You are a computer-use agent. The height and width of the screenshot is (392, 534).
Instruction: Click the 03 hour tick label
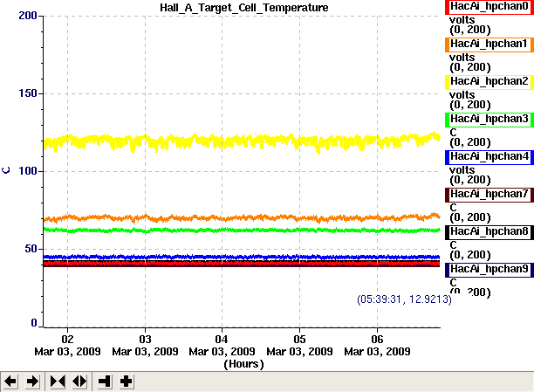(145, 339)
